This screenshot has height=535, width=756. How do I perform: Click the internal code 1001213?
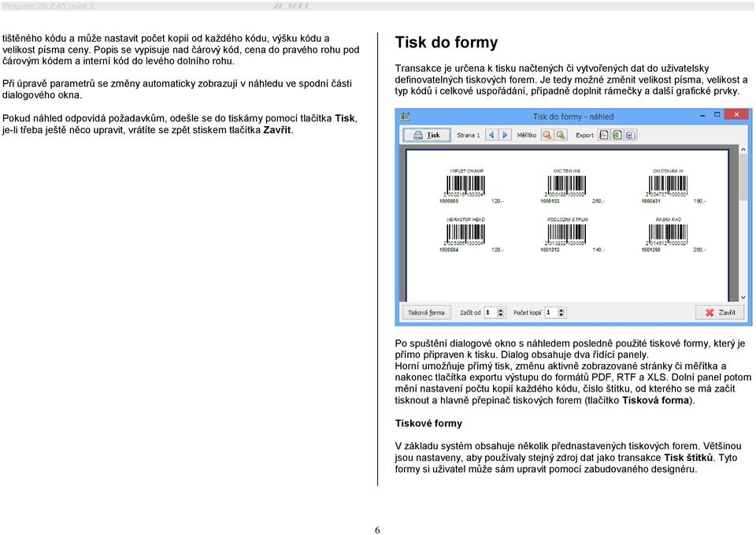(550, 250)
